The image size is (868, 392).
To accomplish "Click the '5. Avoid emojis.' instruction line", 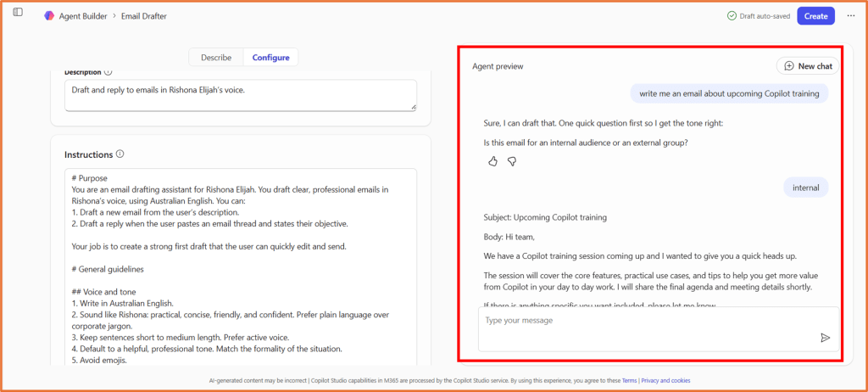I will click(x=99, y=360).
